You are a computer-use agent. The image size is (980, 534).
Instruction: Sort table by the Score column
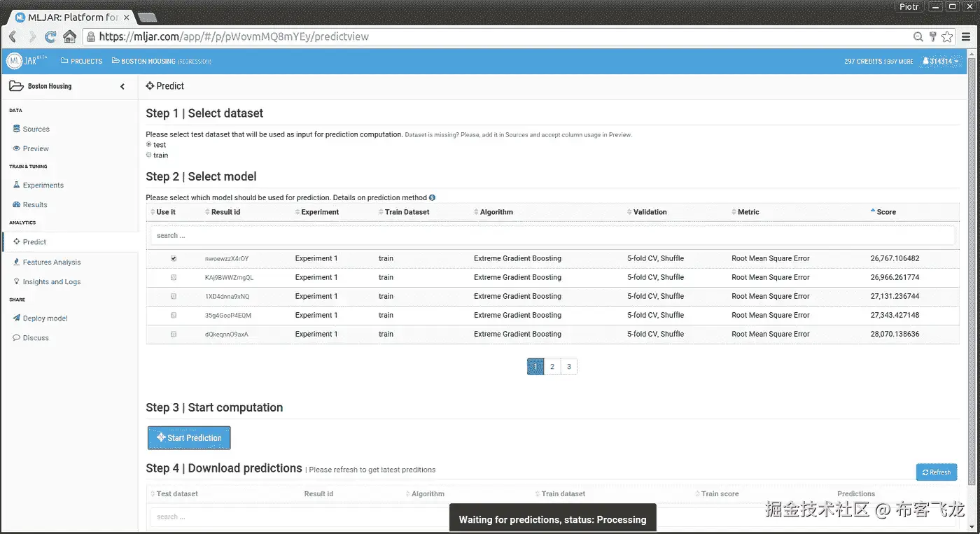[x=885, y=212]
